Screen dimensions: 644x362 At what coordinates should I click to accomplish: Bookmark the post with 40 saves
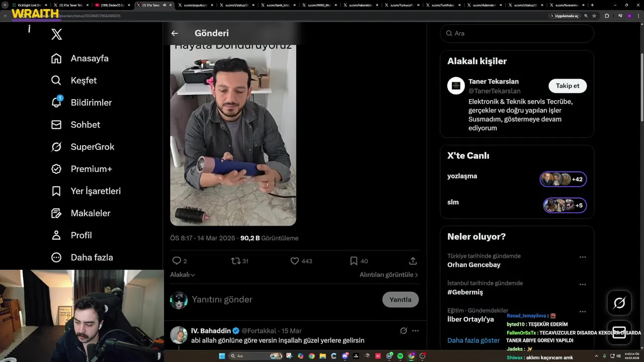click(354, 261)
